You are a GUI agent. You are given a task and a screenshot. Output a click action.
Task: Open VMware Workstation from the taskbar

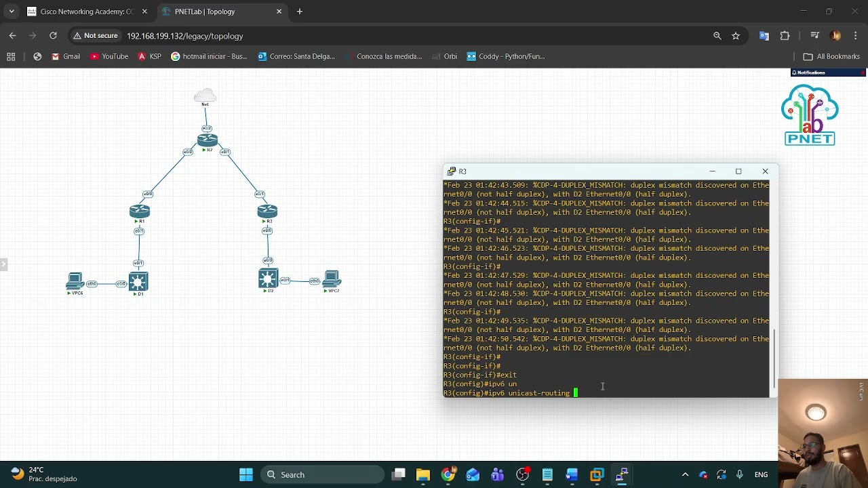597,474
